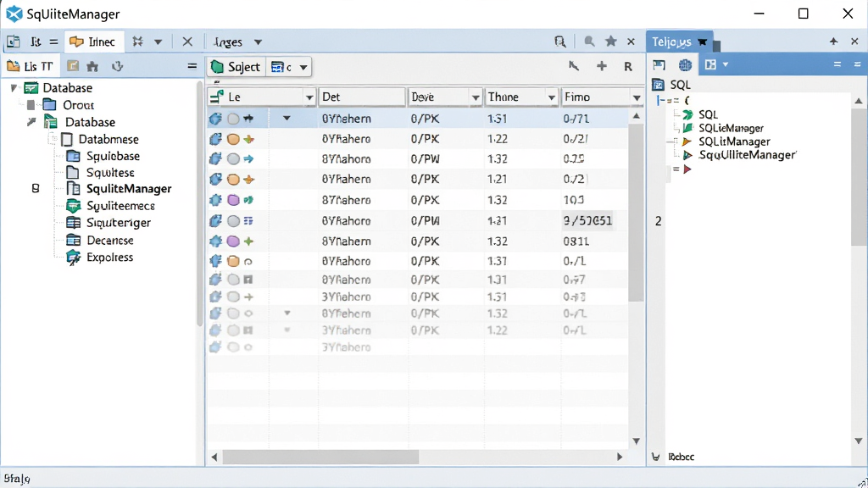Switch to the Teljoys panel tab
The width and height of the screenshot is (868, 488).
pos(679,42)
